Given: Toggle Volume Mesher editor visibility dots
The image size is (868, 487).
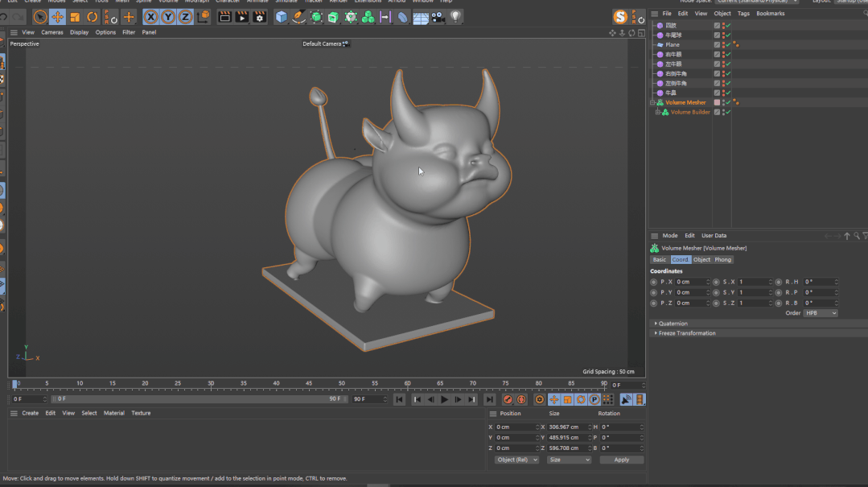Looking at the screenshot, I should tap(723, 102).
